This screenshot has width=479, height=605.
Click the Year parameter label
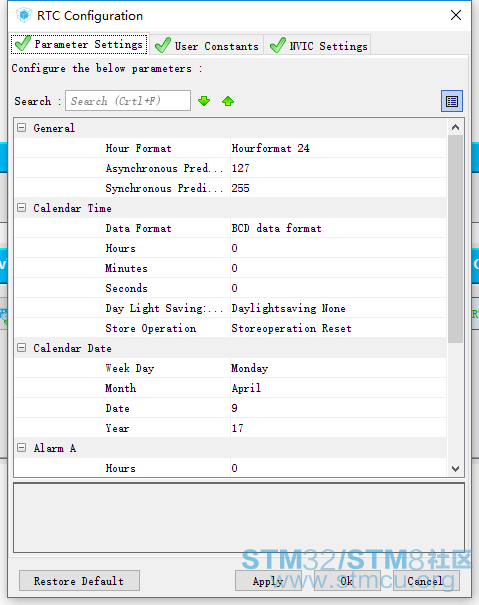coord(117,428)
